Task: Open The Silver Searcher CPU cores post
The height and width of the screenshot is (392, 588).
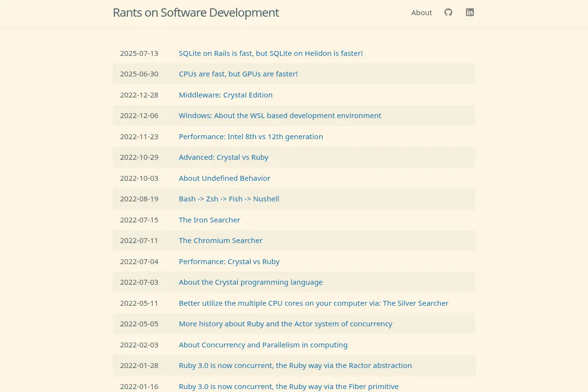Action: point(314,303)
